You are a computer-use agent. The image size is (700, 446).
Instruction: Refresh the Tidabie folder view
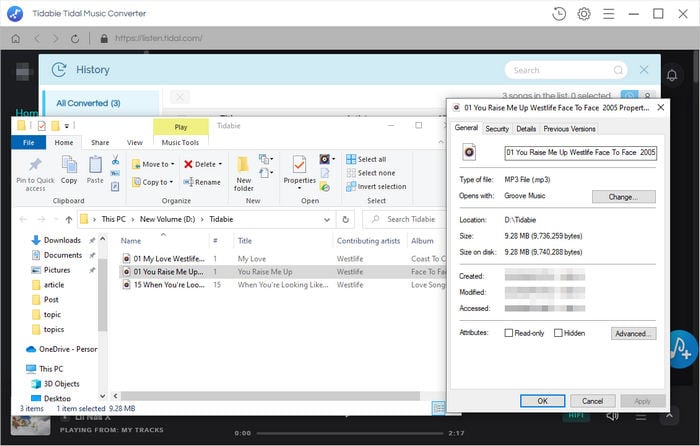(x=346, y=220)
